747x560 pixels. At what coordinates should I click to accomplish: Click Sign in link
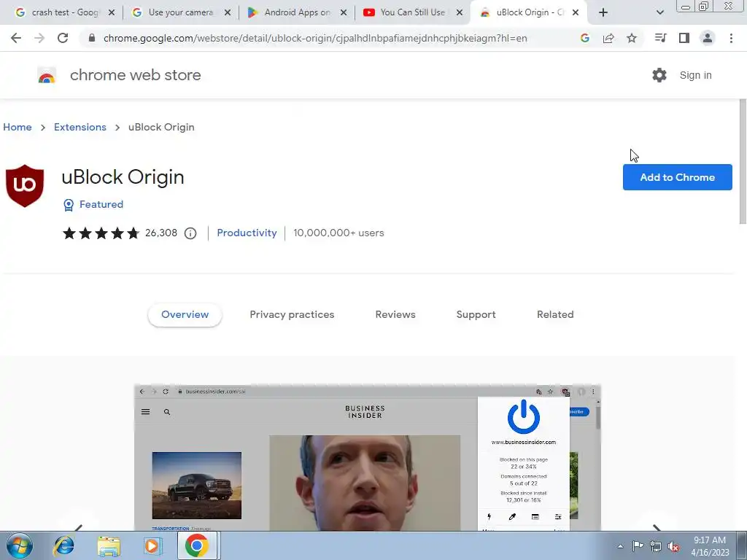pos(695,75)
